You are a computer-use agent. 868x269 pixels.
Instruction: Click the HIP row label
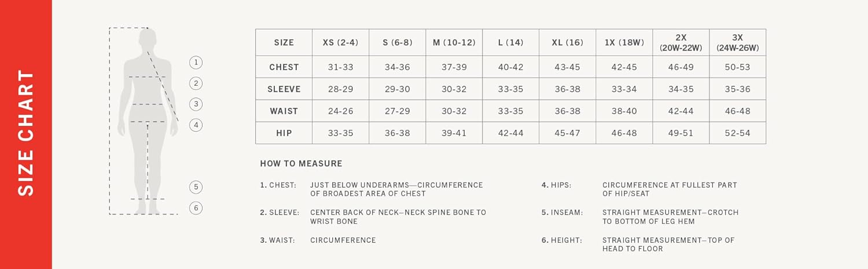[x=284, y=133]
